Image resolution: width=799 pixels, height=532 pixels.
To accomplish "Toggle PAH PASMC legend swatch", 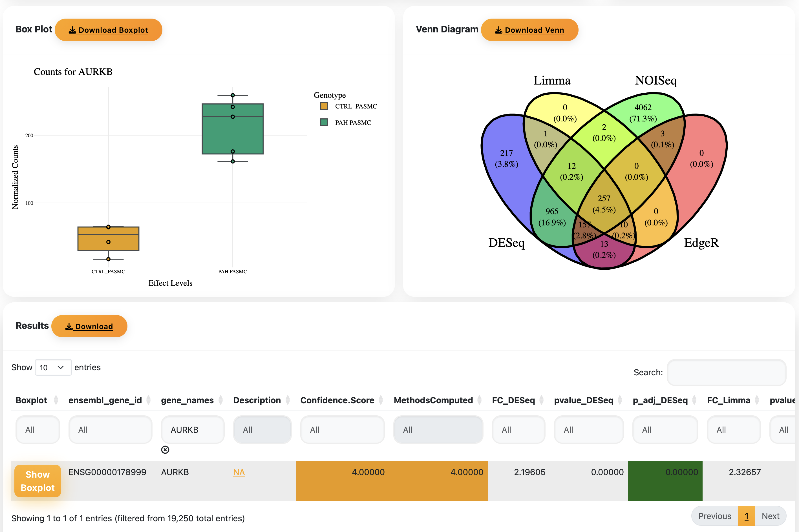I will (324, 123).
